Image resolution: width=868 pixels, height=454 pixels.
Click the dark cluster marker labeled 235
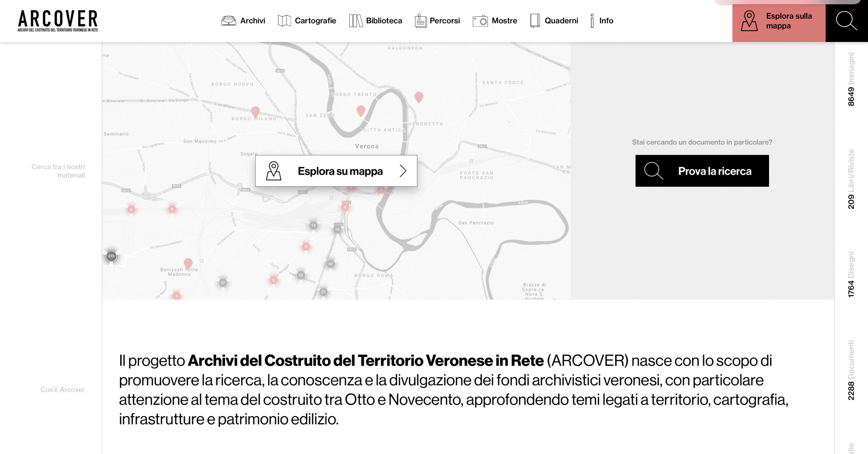(x=111, y=256)
